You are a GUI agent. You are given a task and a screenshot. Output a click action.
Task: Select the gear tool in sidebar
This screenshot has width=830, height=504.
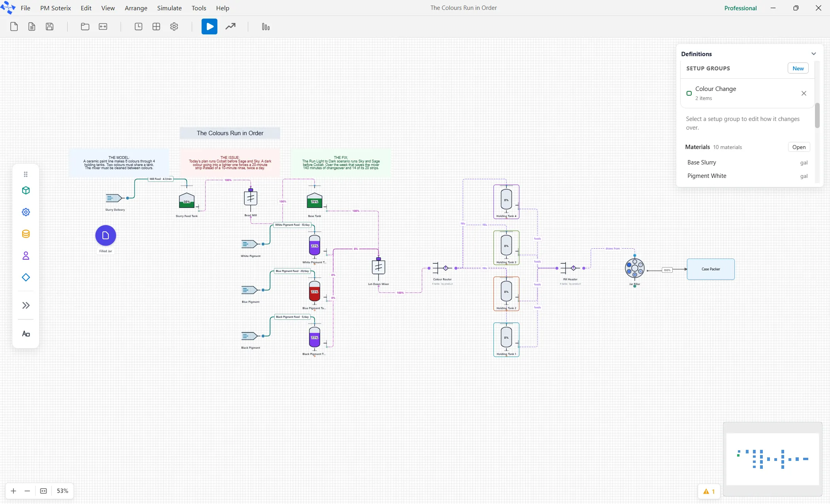tap(26, 212)
